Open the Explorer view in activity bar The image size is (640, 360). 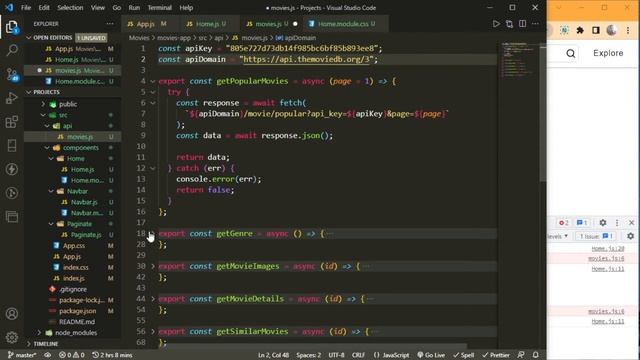tap(12, 27)
